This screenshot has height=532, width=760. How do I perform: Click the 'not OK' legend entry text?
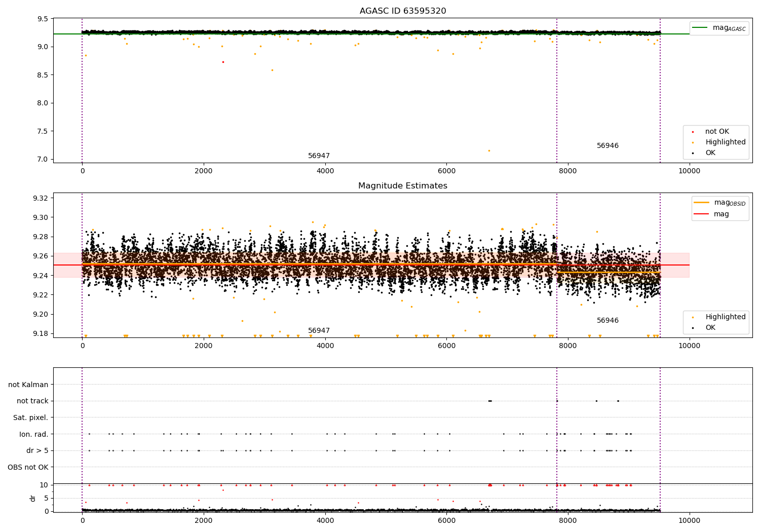pyautogui.click(x=717, y=132)
